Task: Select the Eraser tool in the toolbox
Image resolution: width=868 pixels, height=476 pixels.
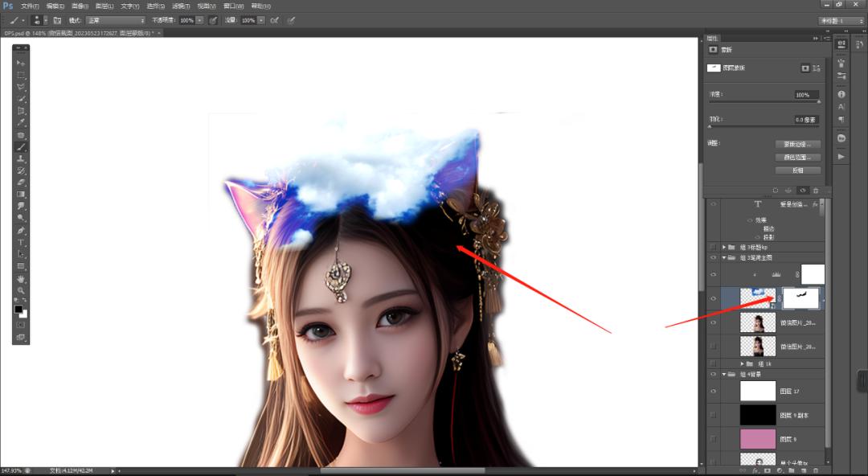Action: tap(21, 183)
